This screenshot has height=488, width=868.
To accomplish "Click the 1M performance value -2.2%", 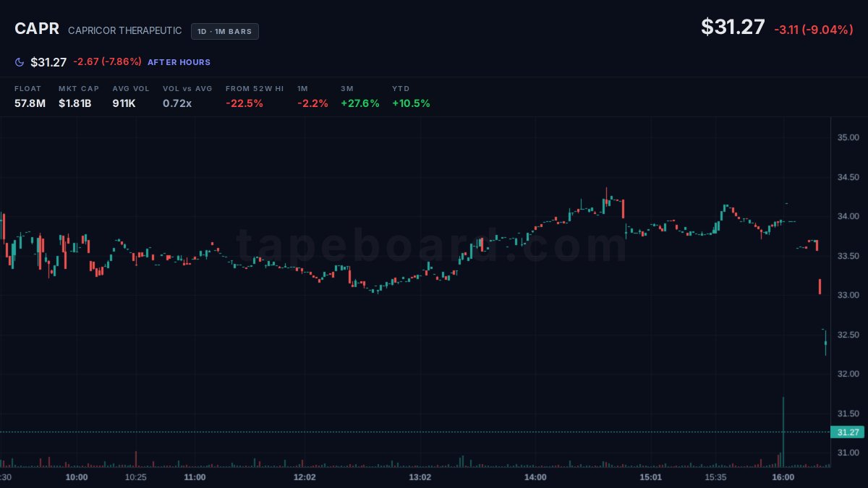I will click(312, 103).
